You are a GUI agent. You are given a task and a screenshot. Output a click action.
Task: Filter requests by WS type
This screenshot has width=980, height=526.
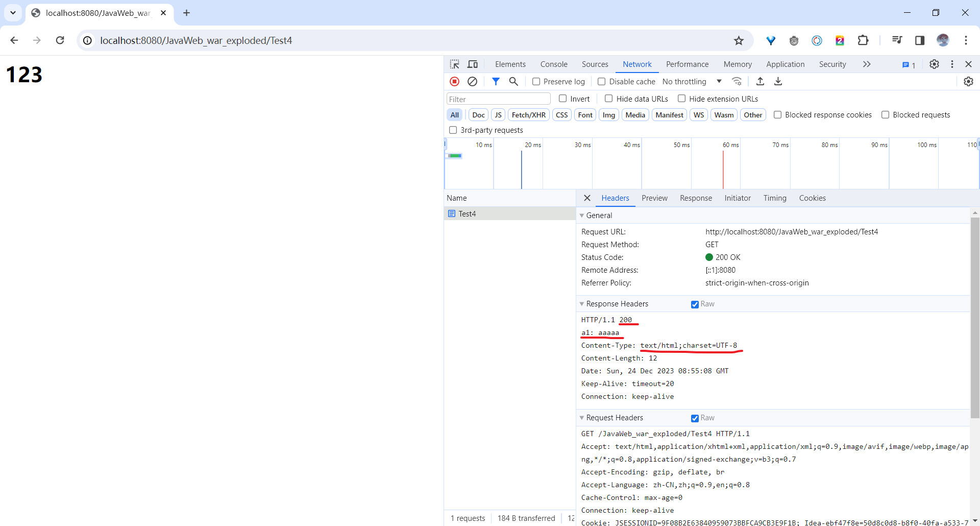tap(699, 115)
